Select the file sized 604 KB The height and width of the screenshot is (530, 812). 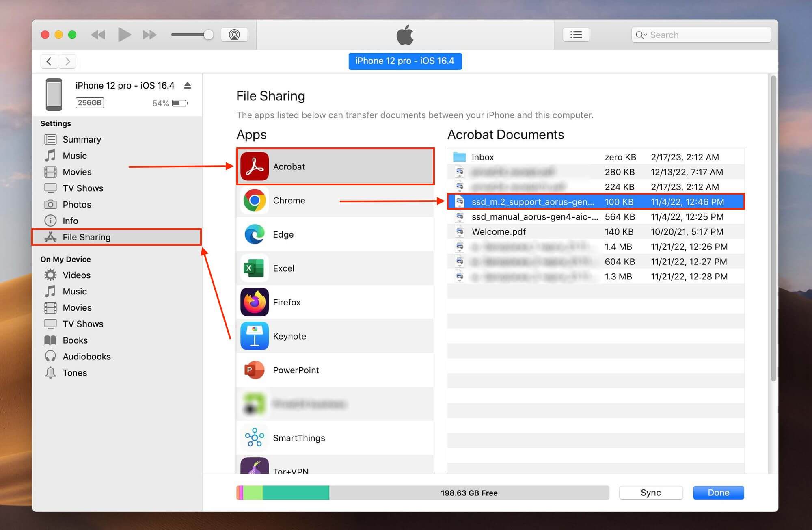(596, 262)
